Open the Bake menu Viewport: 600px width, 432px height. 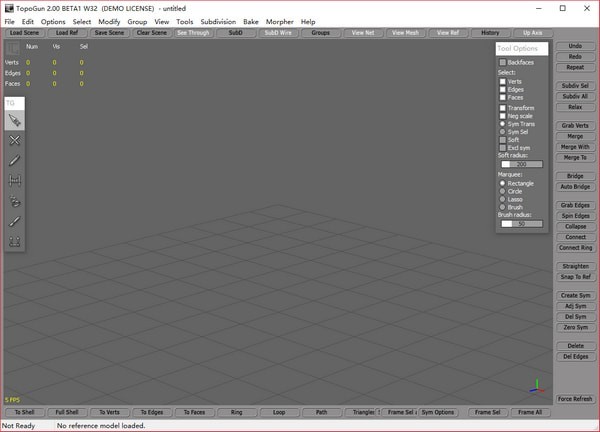[250, 21]
